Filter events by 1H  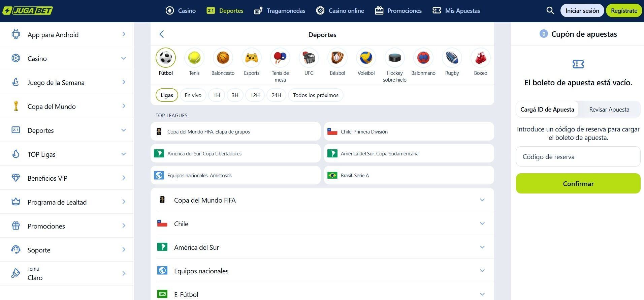tap(217, 95)
